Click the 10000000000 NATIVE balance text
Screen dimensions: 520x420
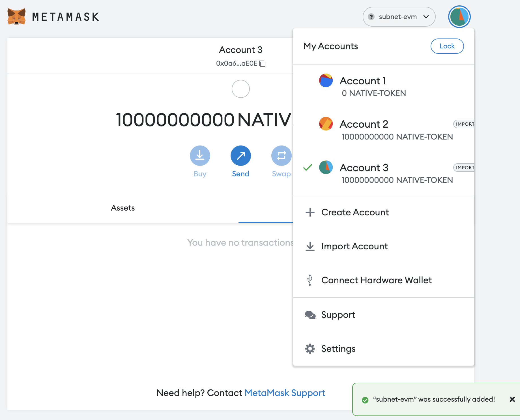tap(204, 120)
